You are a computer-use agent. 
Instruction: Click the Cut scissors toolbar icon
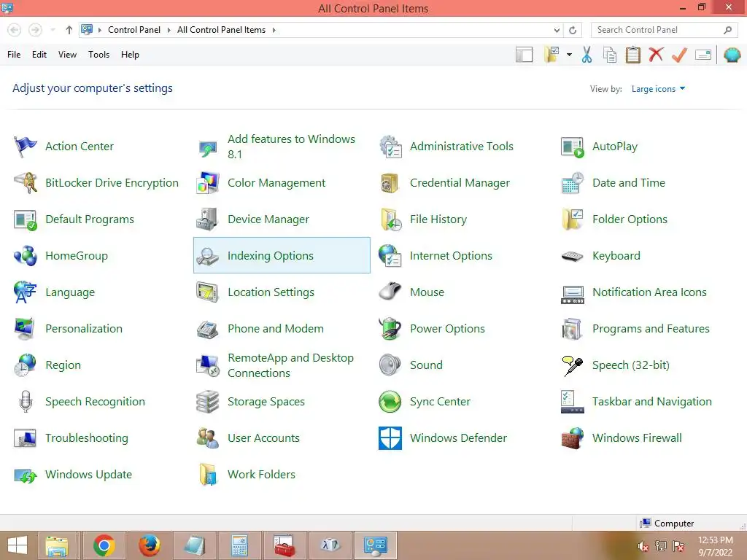(587, 55)
